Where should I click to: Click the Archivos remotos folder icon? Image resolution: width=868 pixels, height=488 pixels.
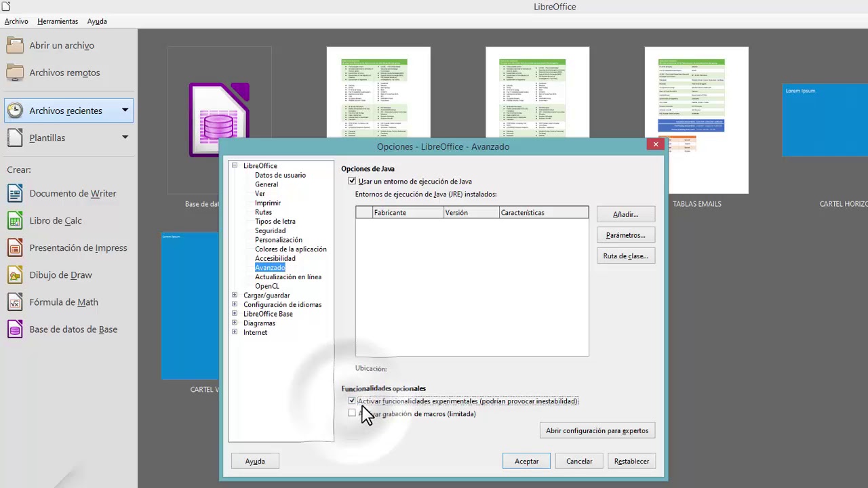[x=15, y=73]
